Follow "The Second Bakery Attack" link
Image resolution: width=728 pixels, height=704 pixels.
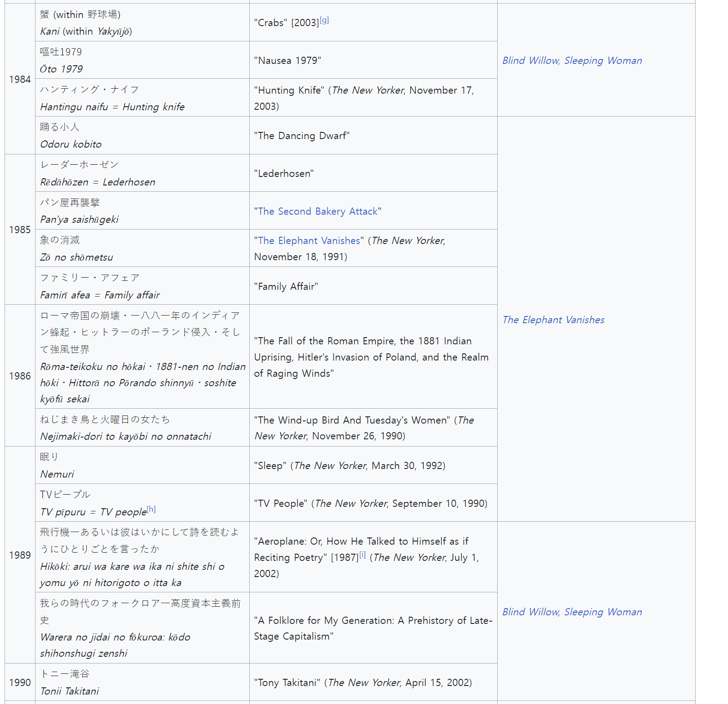pyautogui.click(x=318, y=211)
